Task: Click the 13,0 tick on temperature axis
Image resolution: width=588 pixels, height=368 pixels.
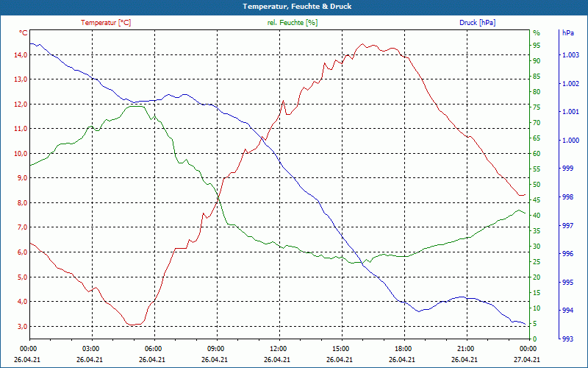Action: pyautogui.click(x=21, y=79)
